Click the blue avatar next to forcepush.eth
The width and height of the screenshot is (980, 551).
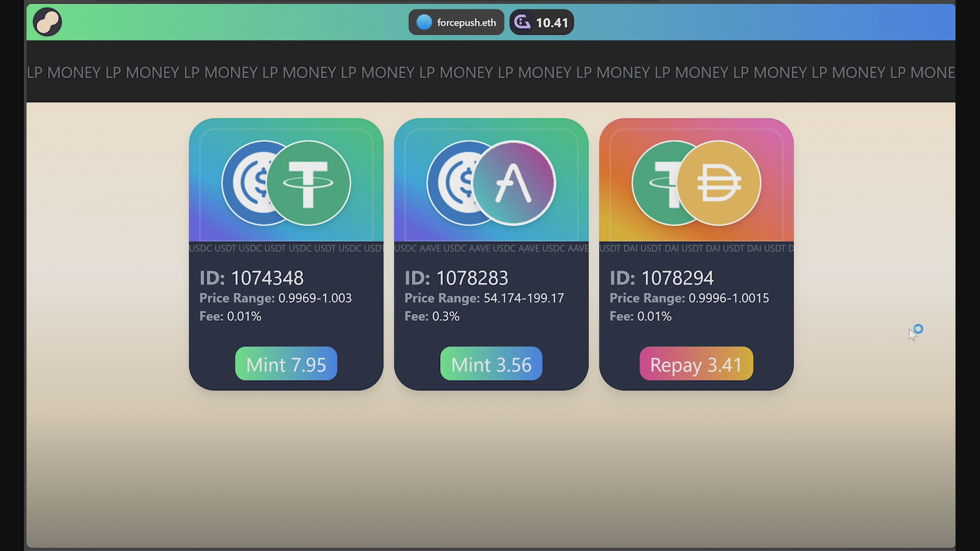(424, 22)
